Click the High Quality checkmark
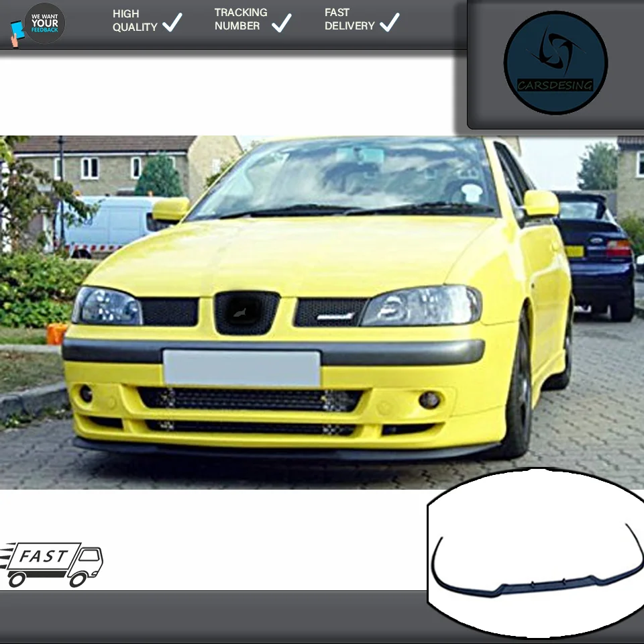Viewport: 644px width, 644px height. tap(172, 22)
